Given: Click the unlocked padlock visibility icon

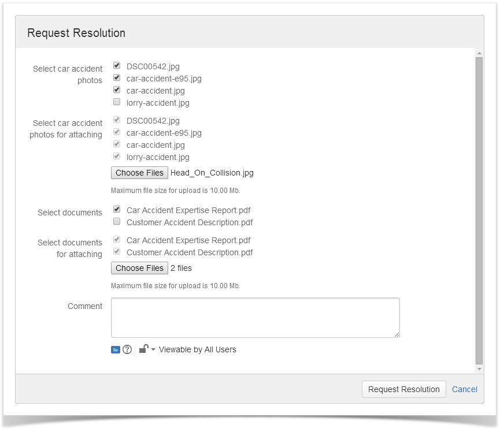Looking at the screenshot, I should [x=144, y=349].
